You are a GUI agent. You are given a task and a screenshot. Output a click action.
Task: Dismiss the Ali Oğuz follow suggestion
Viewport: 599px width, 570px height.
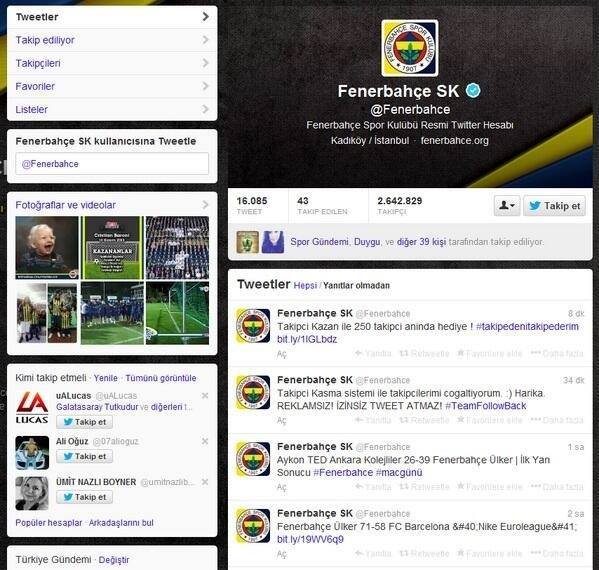pos(205,441)
